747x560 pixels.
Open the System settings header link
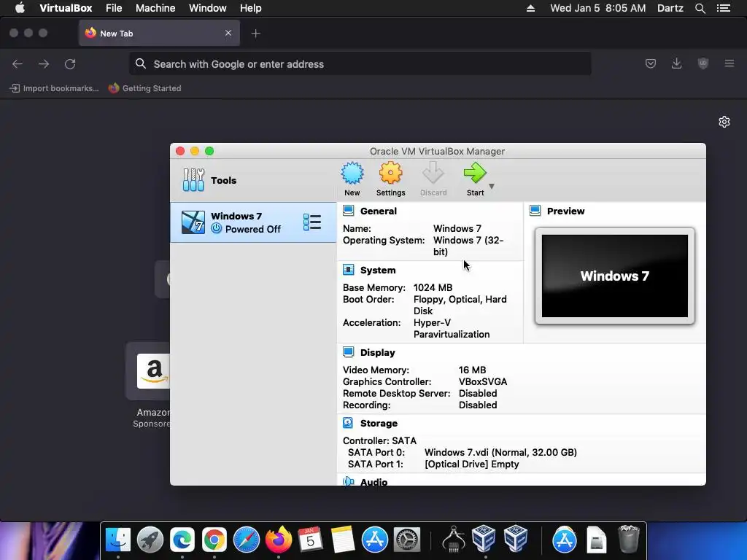click(x=378, y=270)
